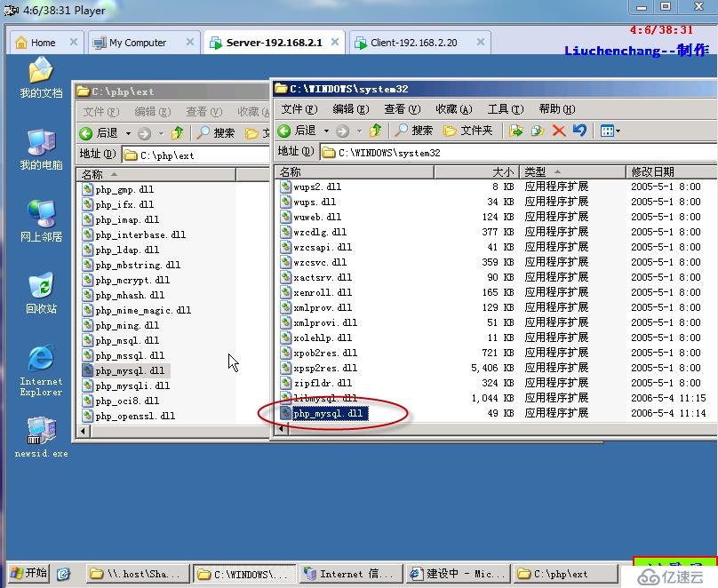Click Views icon in system32 toolbar
This screenshot has height=588, width=718.
[607, 131]
